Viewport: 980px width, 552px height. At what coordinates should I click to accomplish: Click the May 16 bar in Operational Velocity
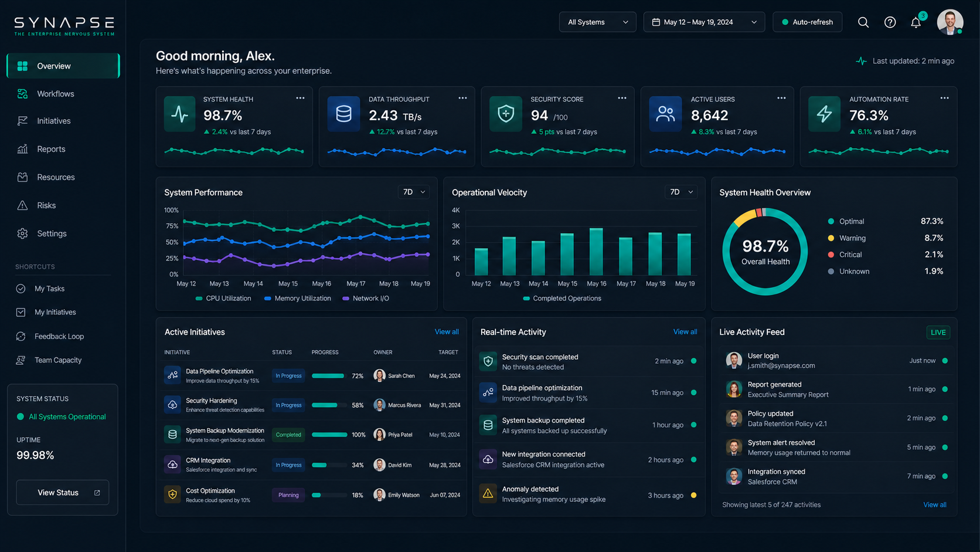(596, 252)
